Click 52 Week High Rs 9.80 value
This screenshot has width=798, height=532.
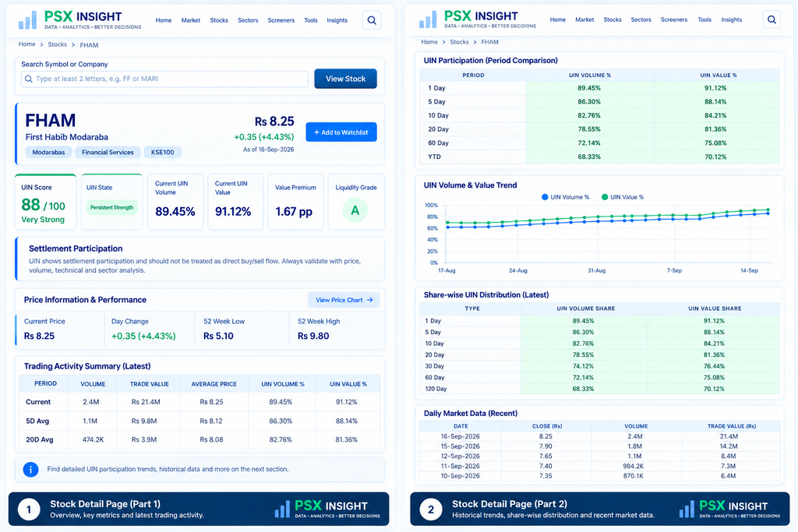coord(313,336)
